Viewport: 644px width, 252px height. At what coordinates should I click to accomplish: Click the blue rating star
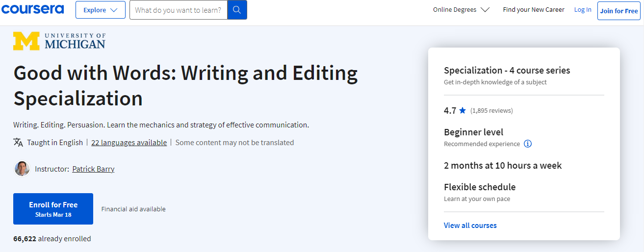pyautogui.click(x=463, y=110)
